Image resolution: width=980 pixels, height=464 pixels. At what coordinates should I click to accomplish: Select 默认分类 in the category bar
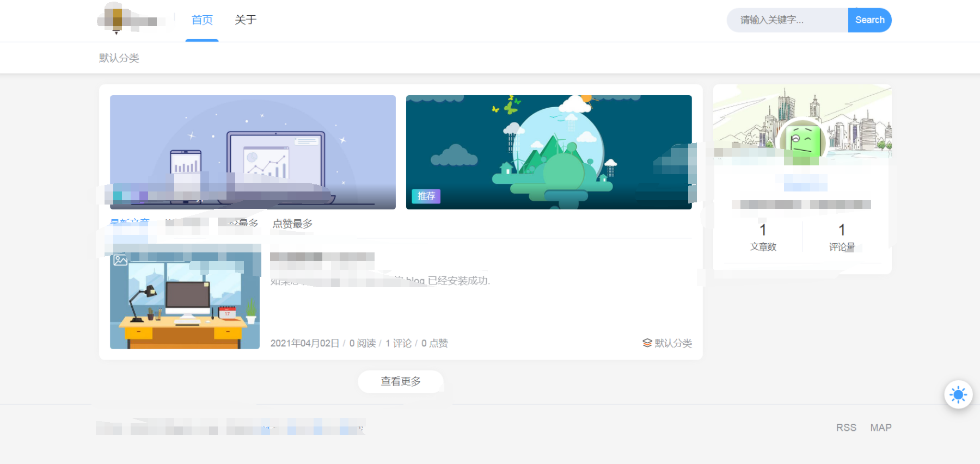[x=119, y=58]
